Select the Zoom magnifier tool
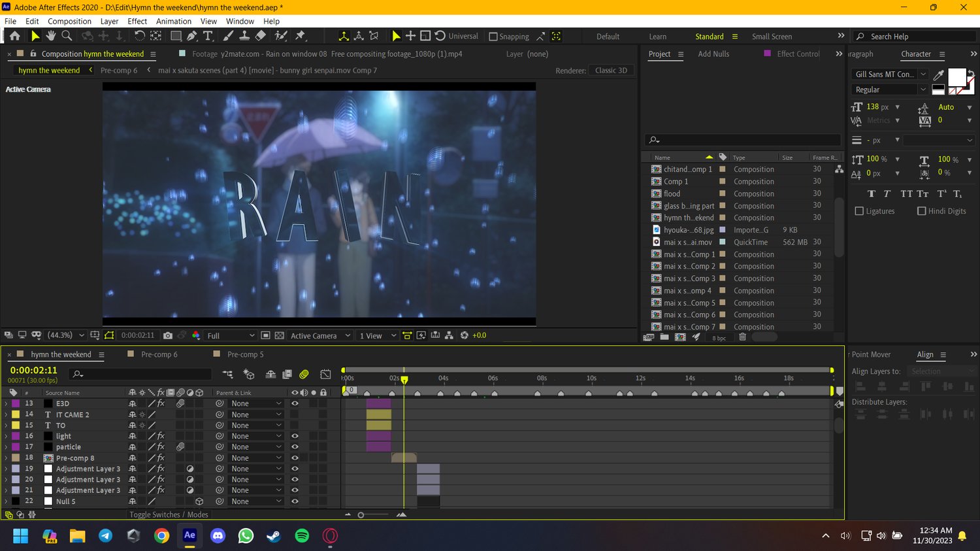 click(67, 36)
